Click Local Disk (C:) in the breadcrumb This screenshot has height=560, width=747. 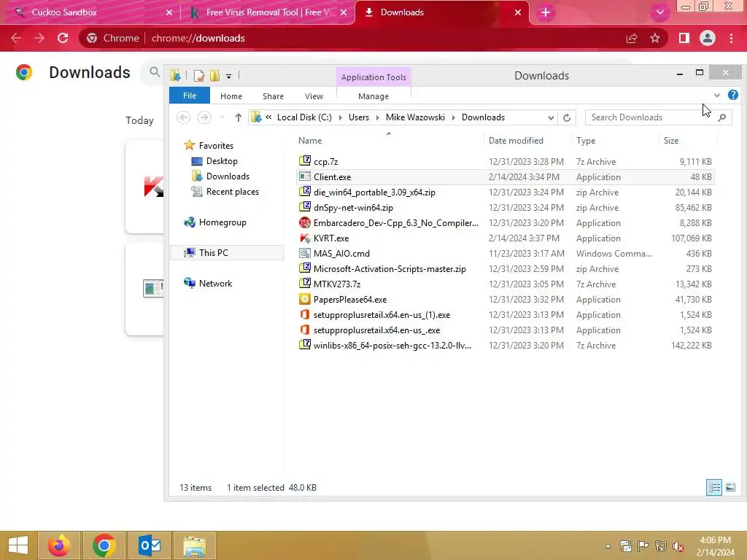point(304,117)
